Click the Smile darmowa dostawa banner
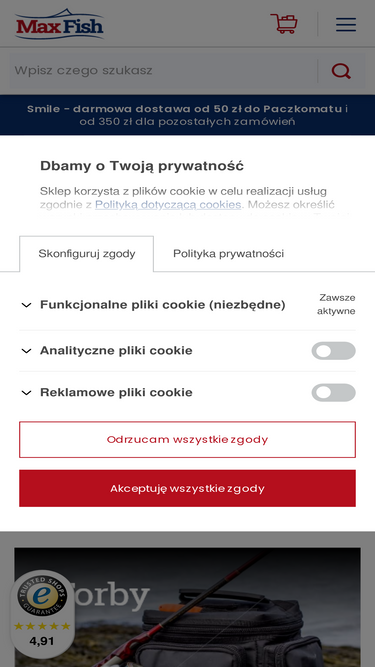The height and width of the screenshot is (667, 375). coord(188,115)
